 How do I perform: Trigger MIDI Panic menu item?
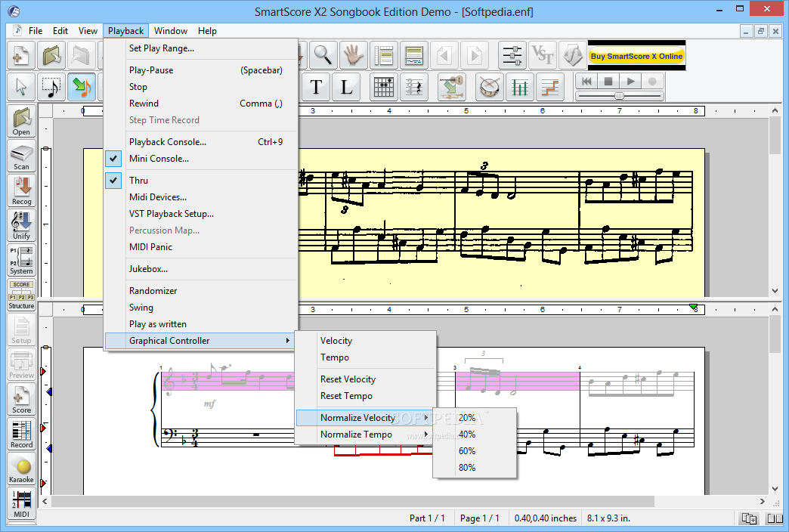pos(201,246)
